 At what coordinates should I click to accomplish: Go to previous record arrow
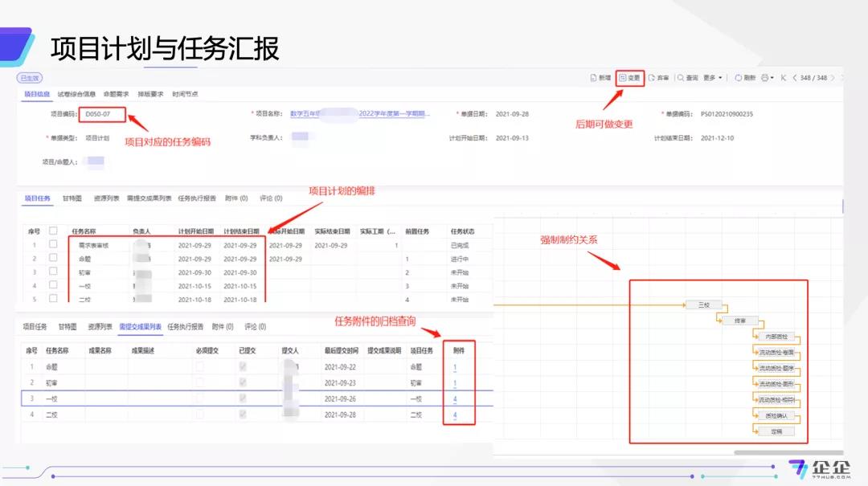click(795, 78)
